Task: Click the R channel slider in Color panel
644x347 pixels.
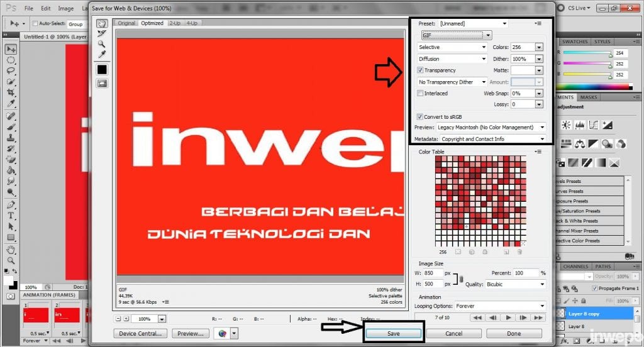Action: pos(588,53)
